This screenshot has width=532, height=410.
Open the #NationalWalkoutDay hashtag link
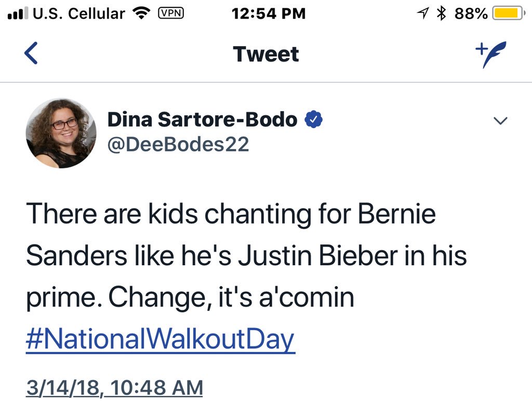(160, 340)
